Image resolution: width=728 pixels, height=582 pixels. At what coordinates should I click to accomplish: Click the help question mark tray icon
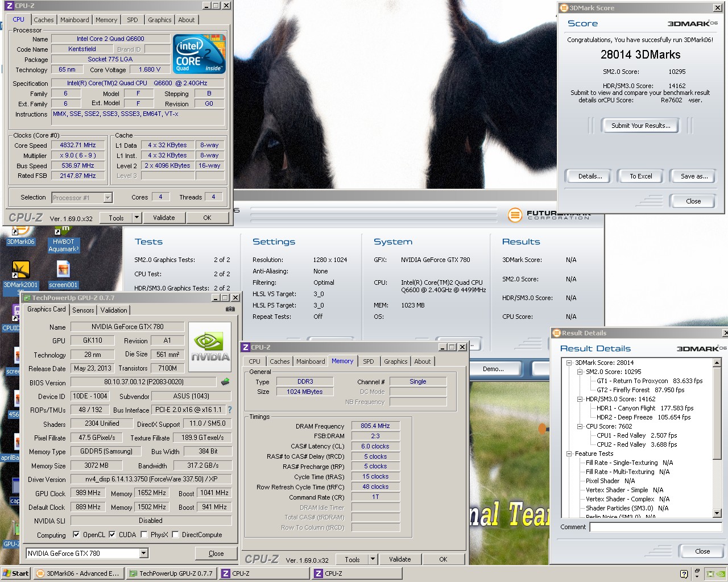click(x=684, y=574)
